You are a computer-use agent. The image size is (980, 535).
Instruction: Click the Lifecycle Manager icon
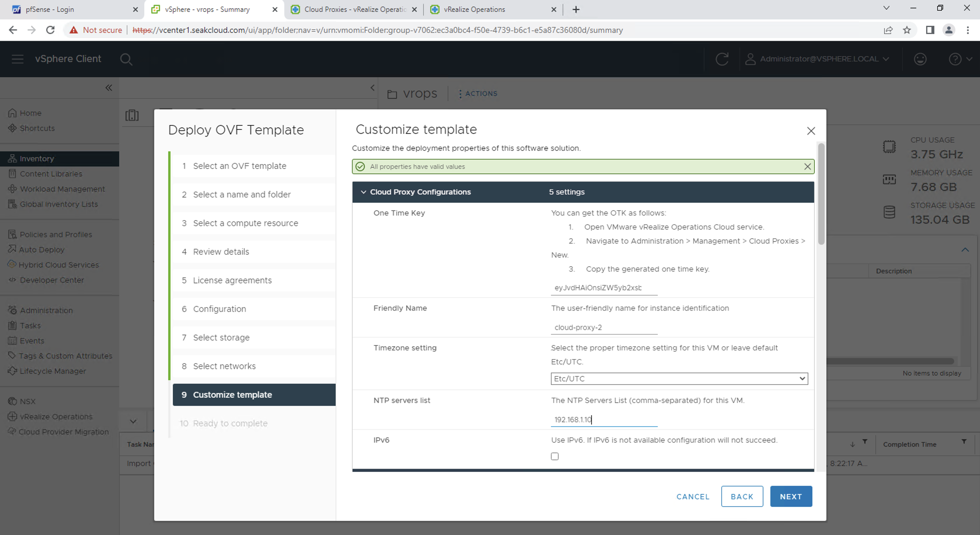pyautogui.click(x=12, y=371)
